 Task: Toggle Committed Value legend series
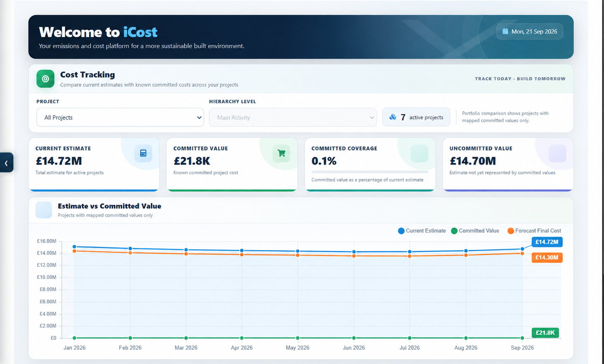coord(475,231)
